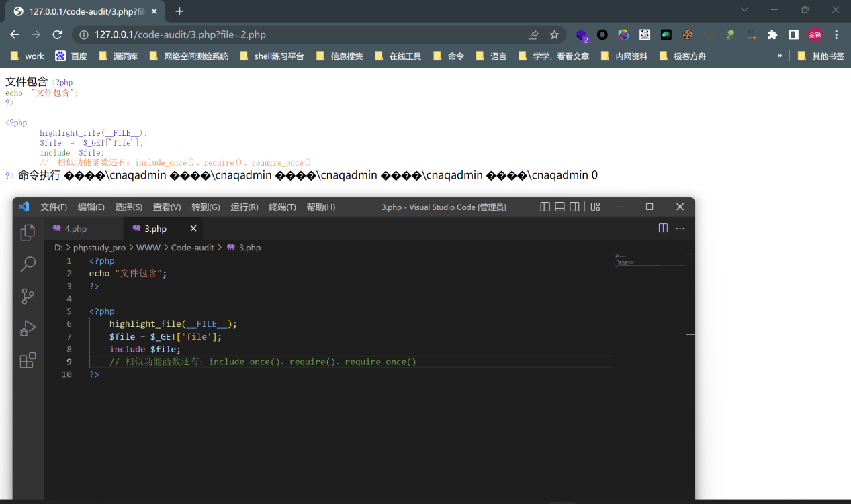The image size is (851, 504).
Task: Open the work bookmarks folder
Action: tap(28, 56)
